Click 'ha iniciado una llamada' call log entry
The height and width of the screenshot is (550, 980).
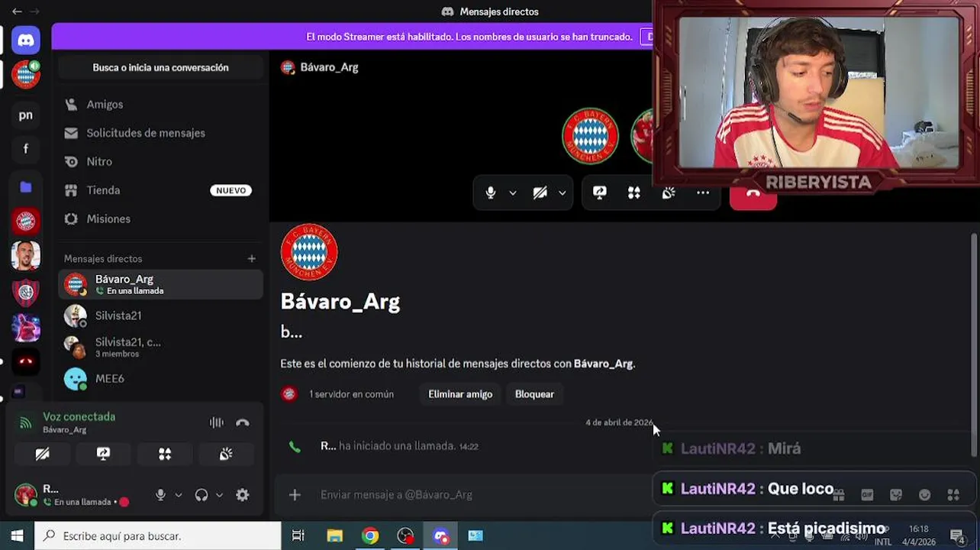click(398, 446)
